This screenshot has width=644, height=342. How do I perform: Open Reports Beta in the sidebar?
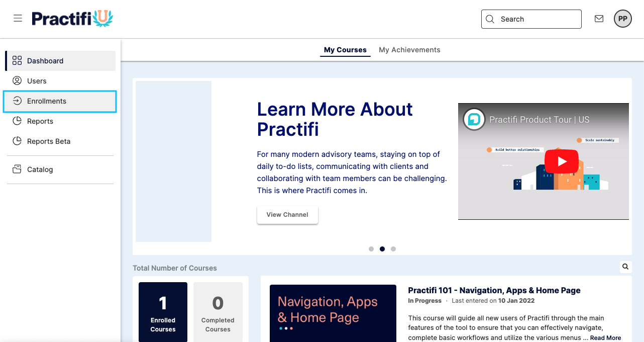60,141
